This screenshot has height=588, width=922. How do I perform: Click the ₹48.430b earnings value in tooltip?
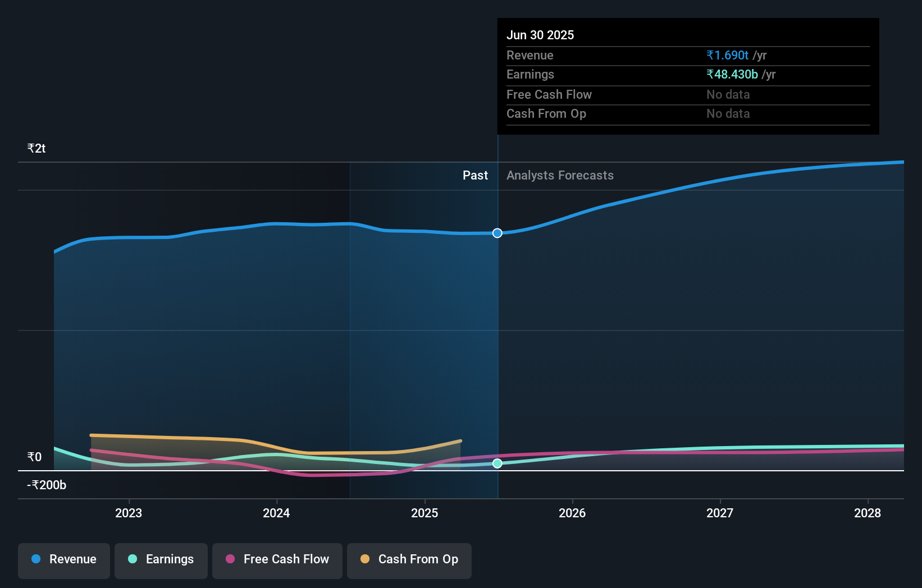click(732, 75)
